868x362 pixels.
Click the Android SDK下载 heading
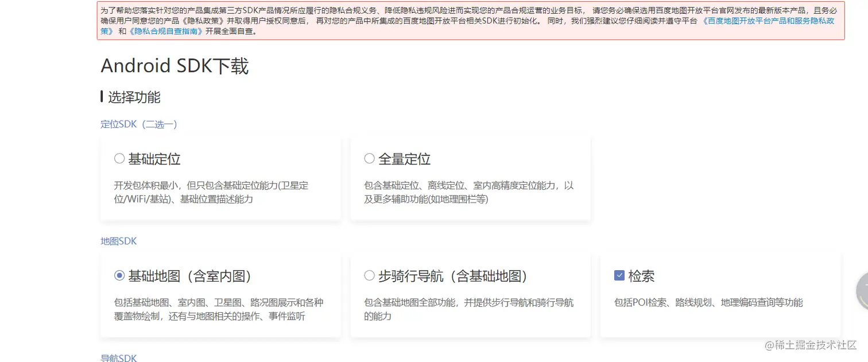point(175,66)
